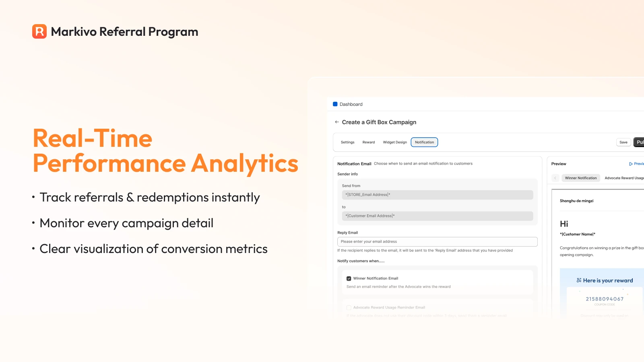Click the previous chevron beside Winner Notification
This screenshot has height=362, width=644.
click(x=555, y=178)
